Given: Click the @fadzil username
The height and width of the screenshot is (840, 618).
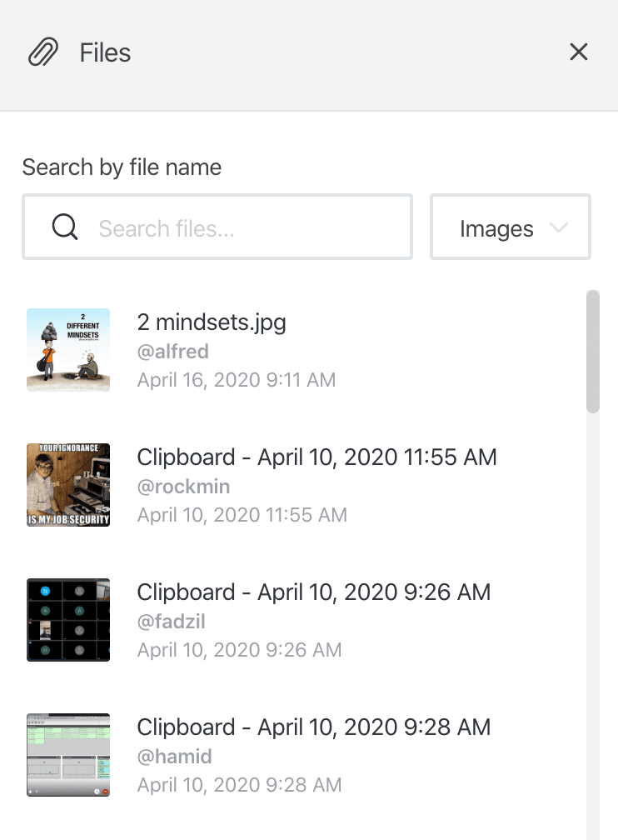Looking at the screenshot, I should [x=171, y=622].
